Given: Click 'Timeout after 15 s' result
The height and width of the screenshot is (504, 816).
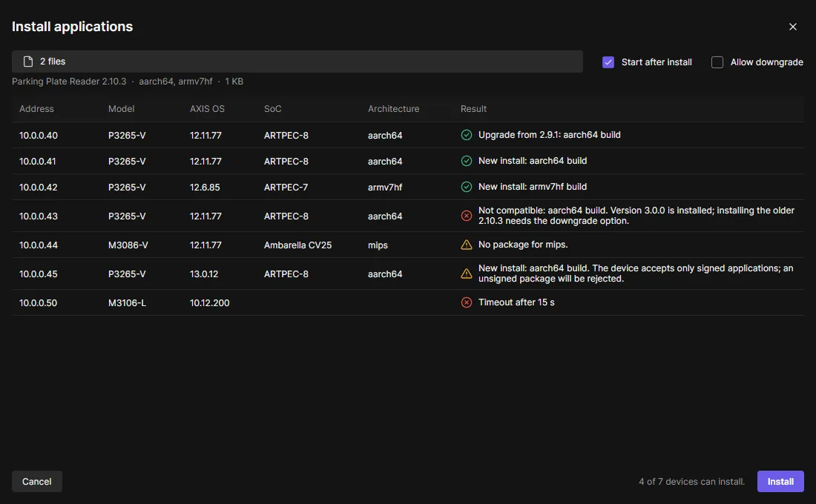Looking at the screenshot, I should [516, 302].
